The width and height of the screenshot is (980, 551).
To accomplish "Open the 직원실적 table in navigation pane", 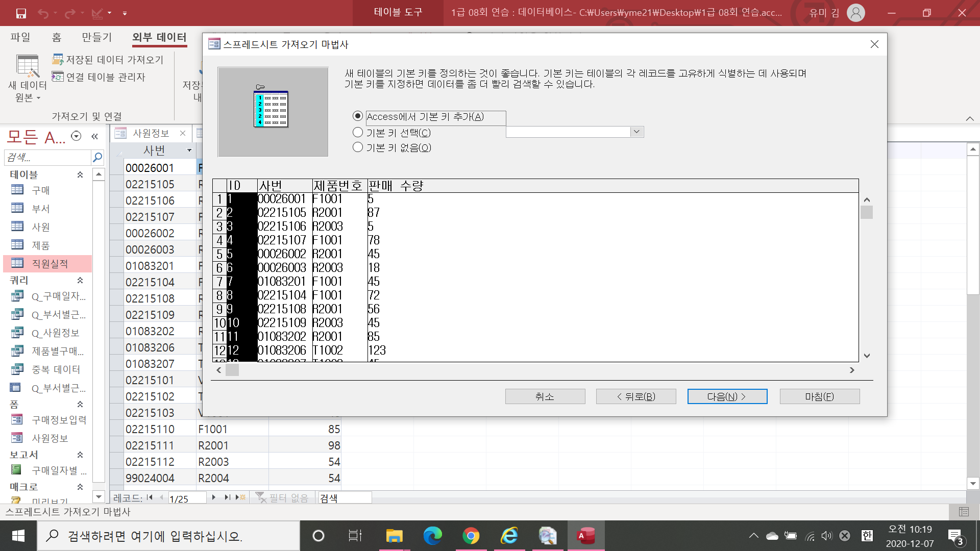I will point(50,264).
